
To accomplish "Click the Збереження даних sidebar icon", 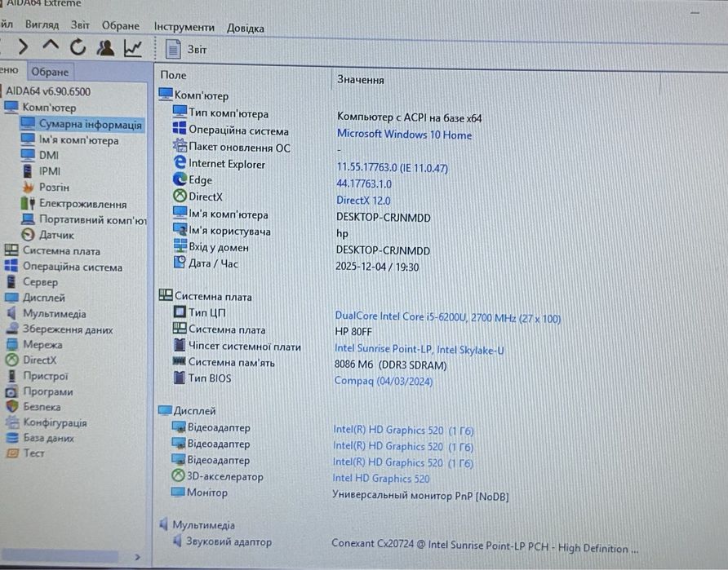I will pos(11,329).
